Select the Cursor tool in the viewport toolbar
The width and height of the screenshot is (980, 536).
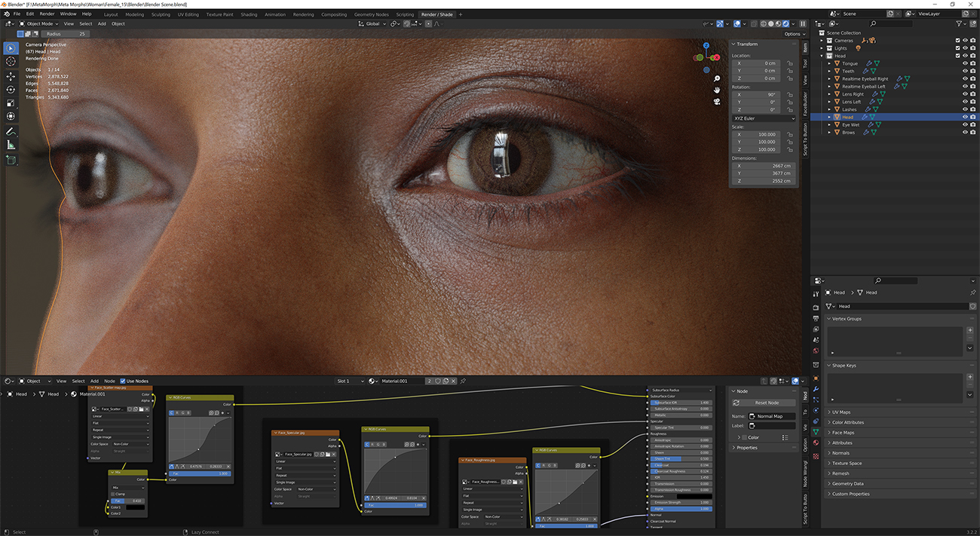[x=11, y=61]
